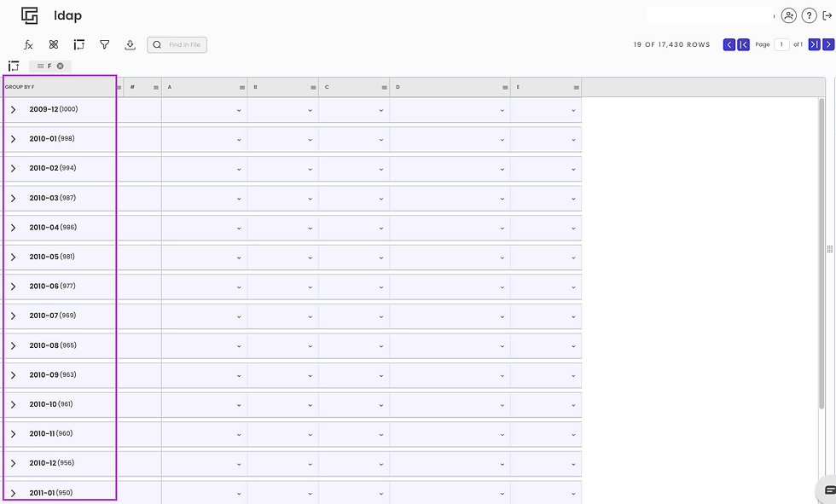Expand the 2010-04 group
Screen dimensions: 836x504
tap(14, 228)
